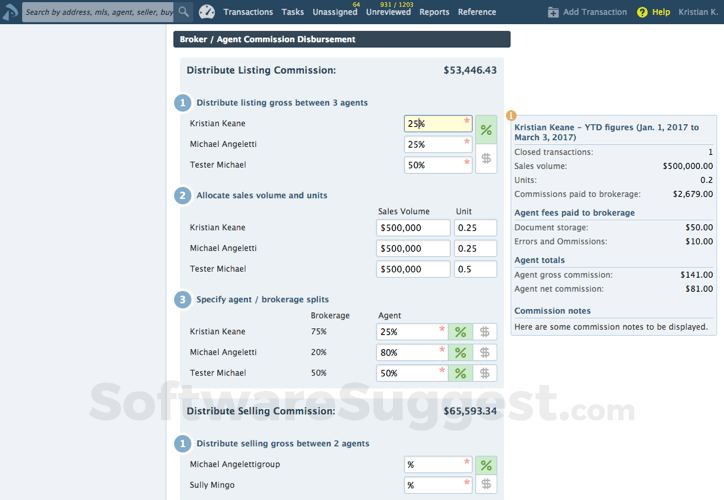The height and width of the screenshot is (500, 724).
Task: Open the dashboard gauge icon
Action: pyautogui.click(x=206, y=12)
